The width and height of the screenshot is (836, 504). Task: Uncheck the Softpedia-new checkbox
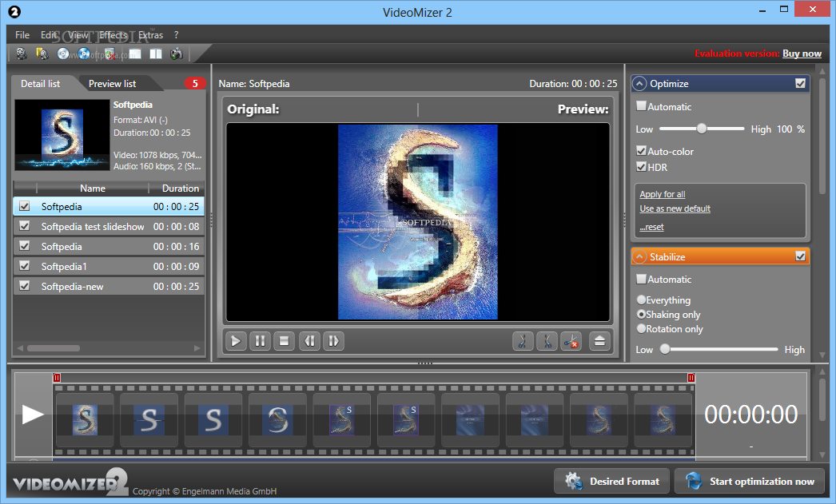click(x=25, y=286)
